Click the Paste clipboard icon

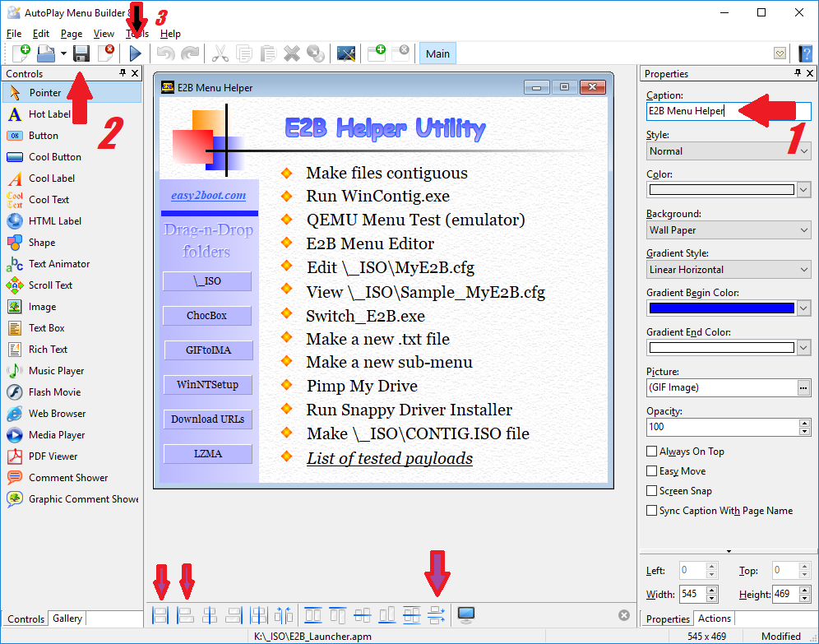tap(268, 53)
